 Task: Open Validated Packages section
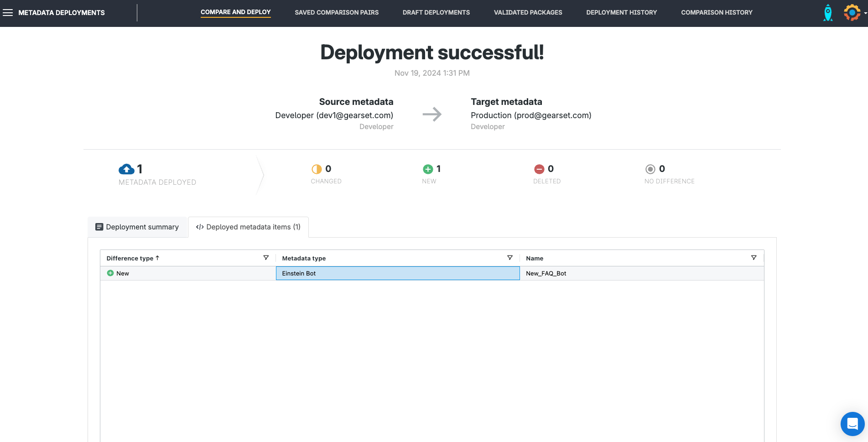pyautogui.click(x=528, y=13)
